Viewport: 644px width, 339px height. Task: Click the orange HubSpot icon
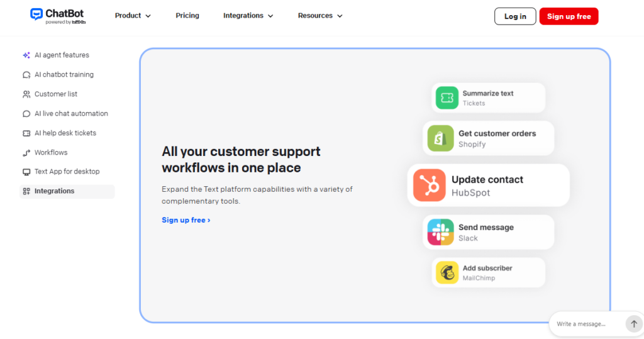pos(429,186)
